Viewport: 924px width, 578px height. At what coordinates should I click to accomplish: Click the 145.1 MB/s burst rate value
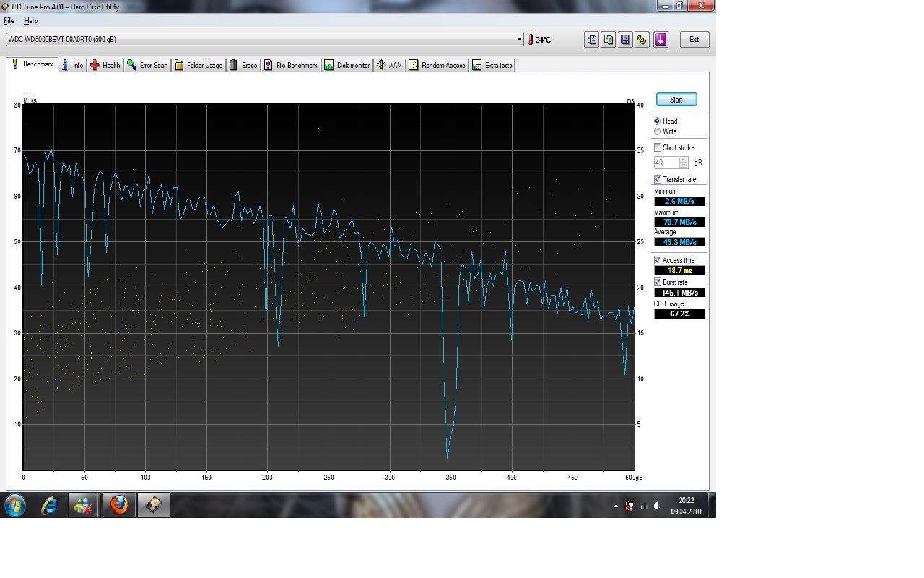click(679, 293)
